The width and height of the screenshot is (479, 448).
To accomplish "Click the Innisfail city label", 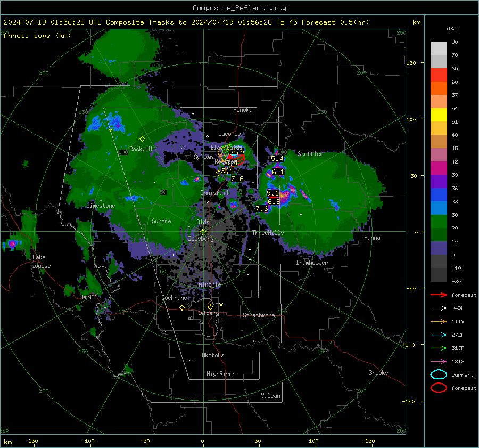I will point(215,193).
